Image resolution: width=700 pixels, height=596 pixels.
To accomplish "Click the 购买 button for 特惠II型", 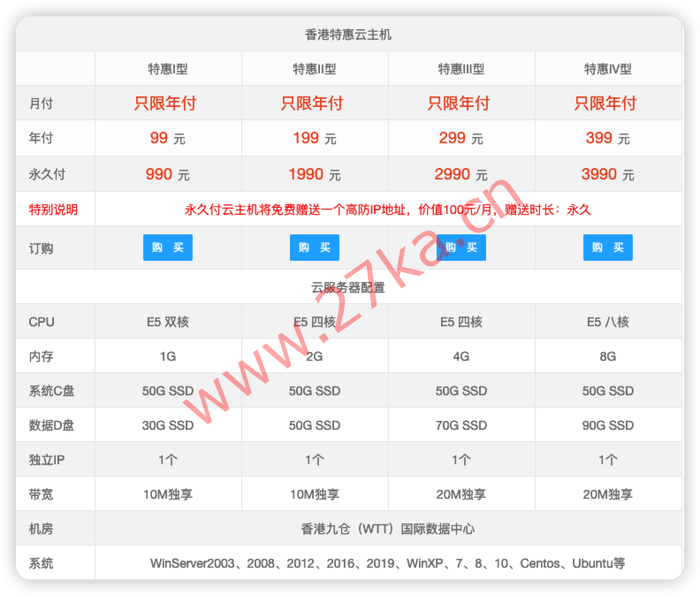I will (x=314, y=248).
